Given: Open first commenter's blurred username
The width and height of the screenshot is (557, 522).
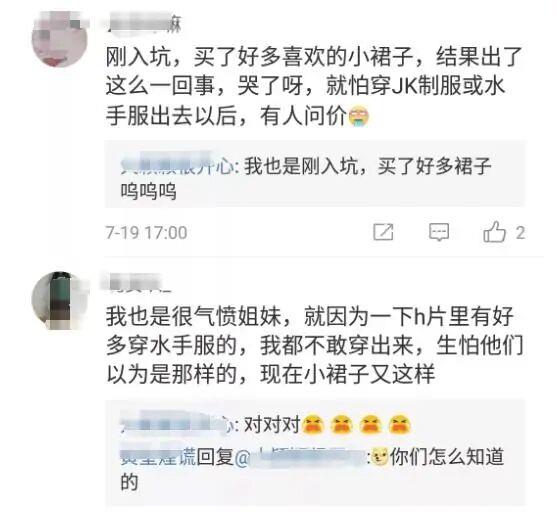Looking at the screenshot, I should click(x=144, y=24).
